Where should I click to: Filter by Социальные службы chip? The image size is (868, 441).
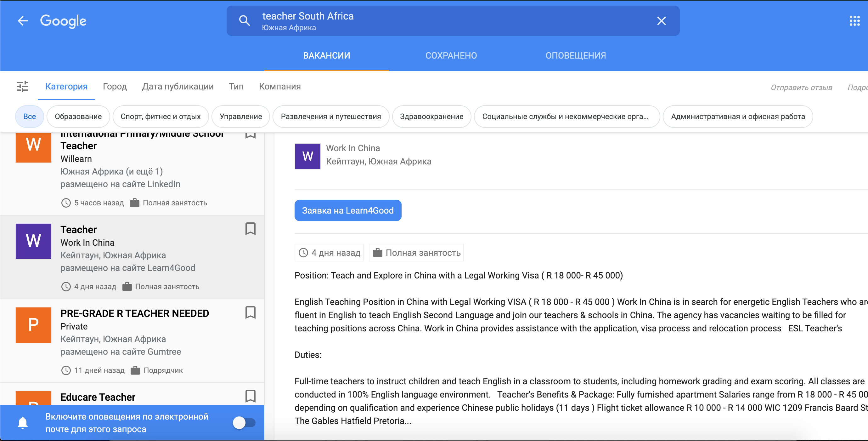567,116
